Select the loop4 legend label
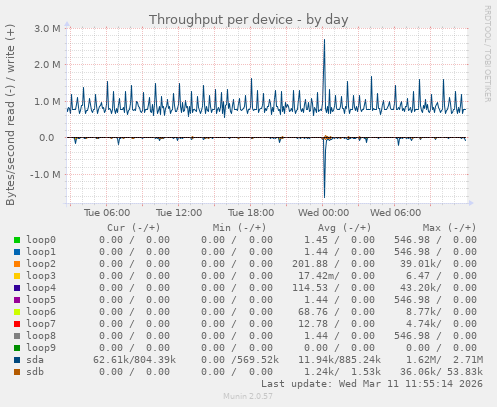Image resolution: width=497 pixels, height=407 pixels. pos(41,288)
